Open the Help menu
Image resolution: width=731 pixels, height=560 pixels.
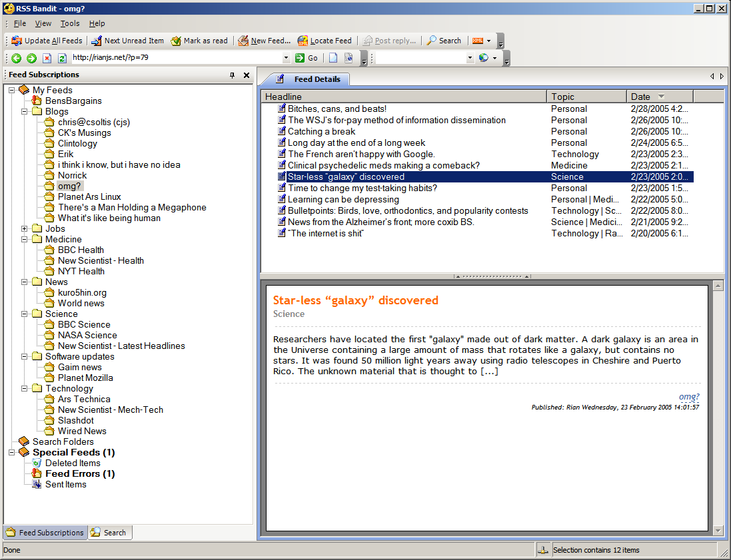pyautogui.click(x=97, y=23)
